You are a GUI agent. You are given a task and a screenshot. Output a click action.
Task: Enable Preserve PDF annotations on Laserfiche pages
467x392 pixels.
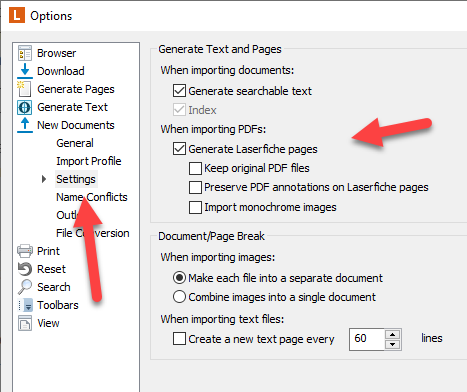(x=195, y=187)
